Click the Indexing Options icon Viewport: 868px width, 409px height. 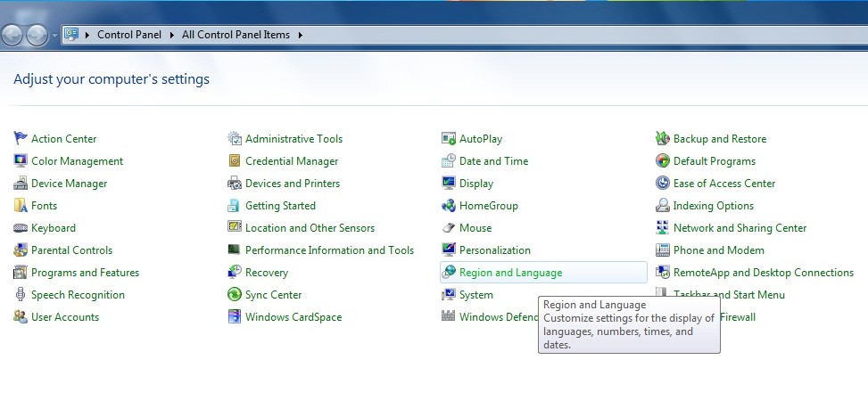tap(663, 205)
